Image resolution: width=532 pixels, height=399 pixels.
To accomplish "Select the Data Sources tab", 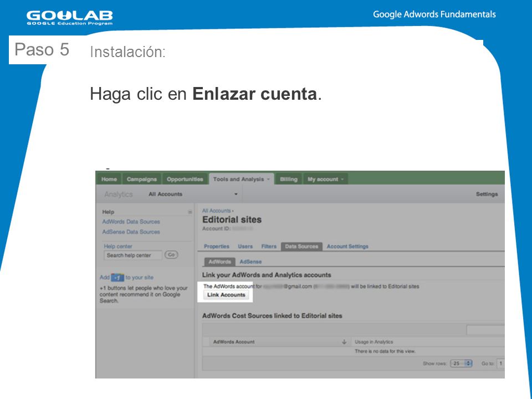I will coord(301,246).
